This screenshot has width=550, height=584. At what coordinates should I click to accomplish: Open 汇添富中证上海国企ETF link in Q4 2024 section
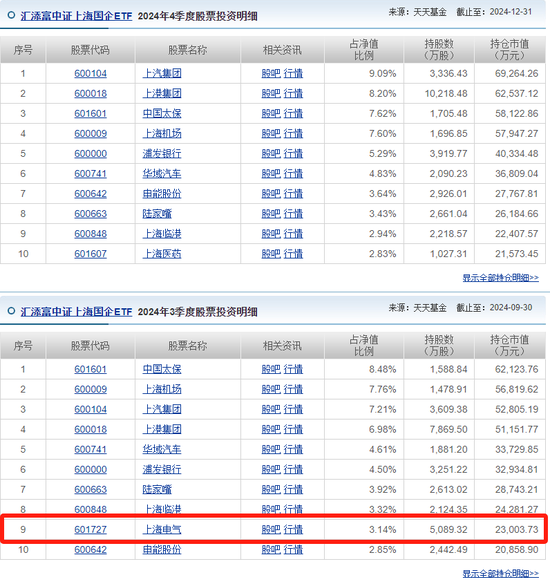click(x=76, y=16)
